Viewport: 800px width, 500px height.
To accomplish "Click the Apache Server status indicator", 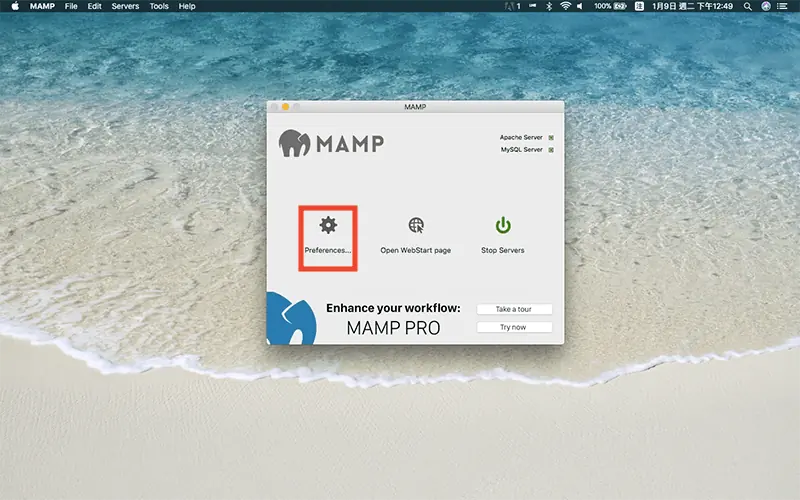I will pyautogui.click(x=551, y=138).
